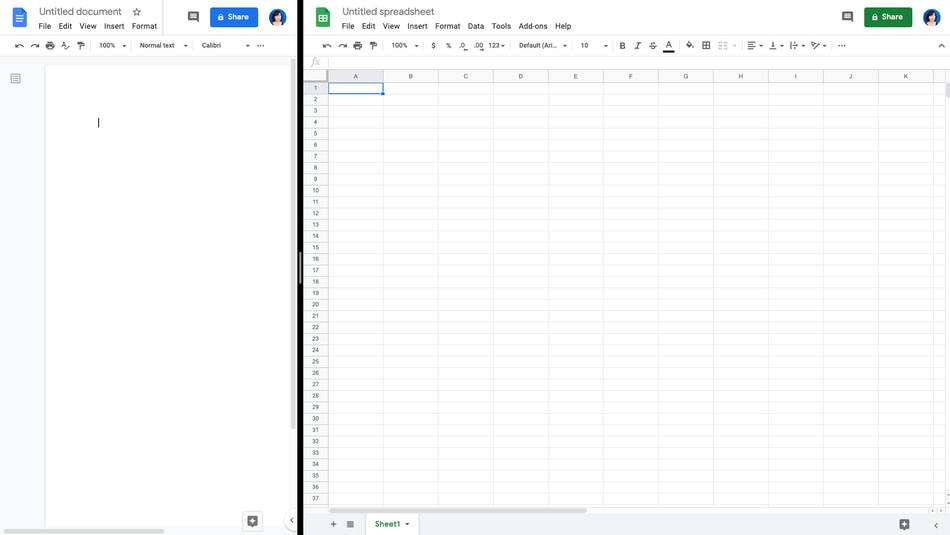
Task: Increase decimal places
Action: point(479,45)
